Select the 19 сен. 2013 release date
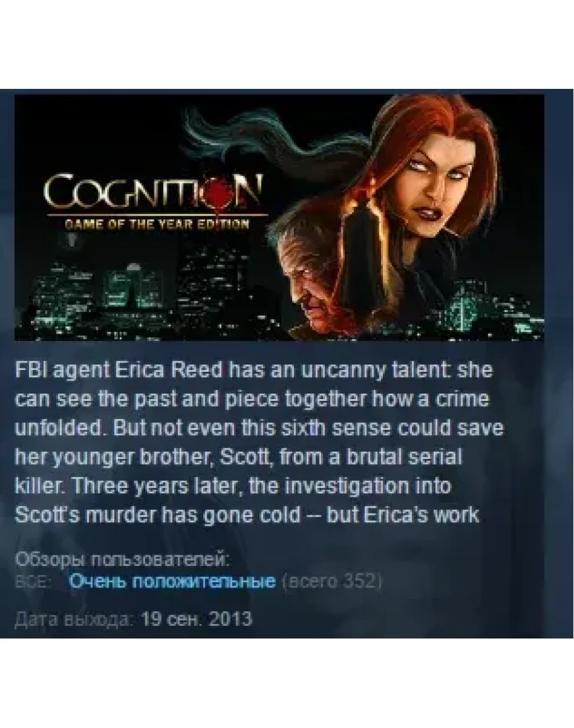The height and width of the screenshot is (728, 574). coord(196,619)
